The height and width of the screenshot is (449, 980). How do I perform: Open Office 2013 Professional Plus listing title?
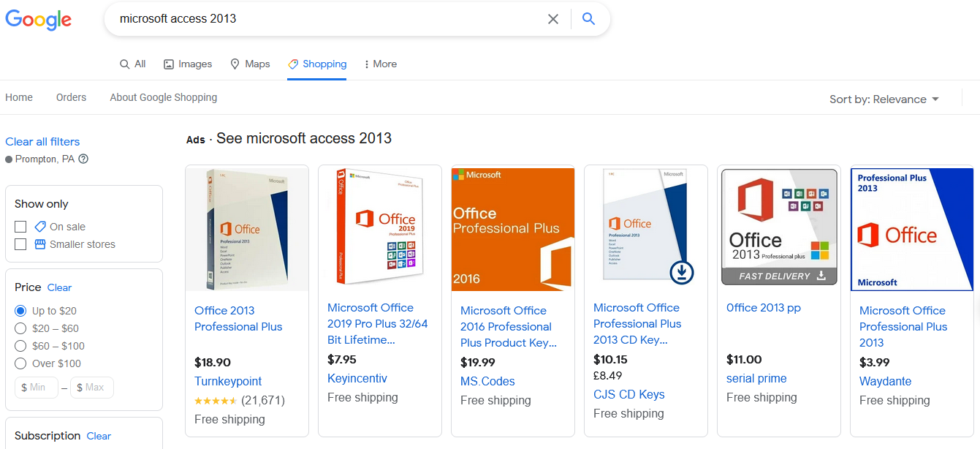point(238,319)
